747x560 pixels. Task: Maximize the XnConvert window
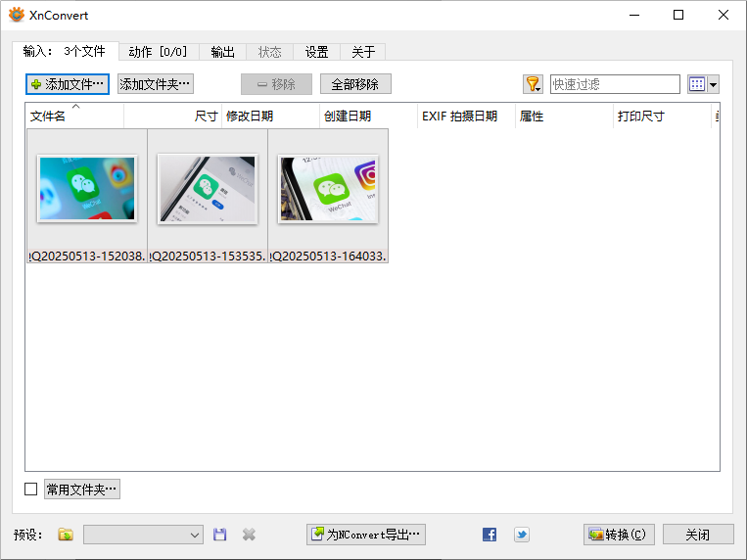(678, 16)
